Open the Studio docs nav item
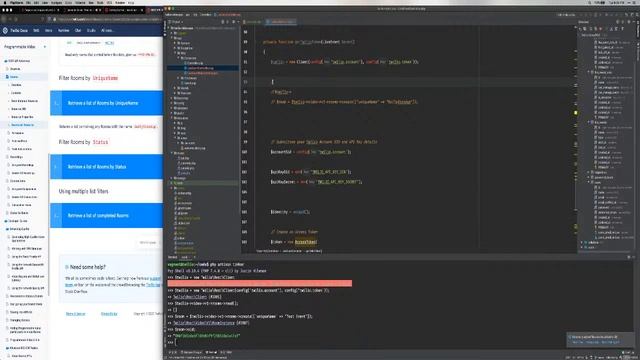 91,31
